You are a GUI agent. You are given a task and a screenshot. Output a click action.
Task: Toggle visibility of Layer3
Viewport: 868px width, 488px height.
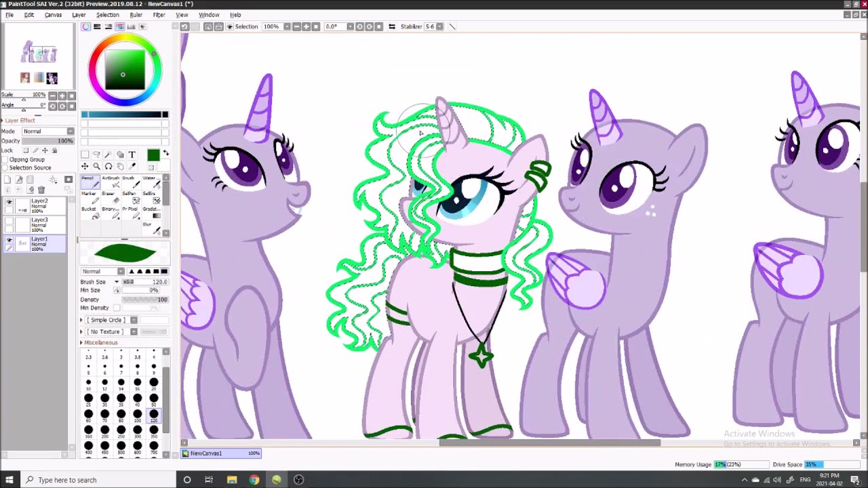click(x=9, y=221)
